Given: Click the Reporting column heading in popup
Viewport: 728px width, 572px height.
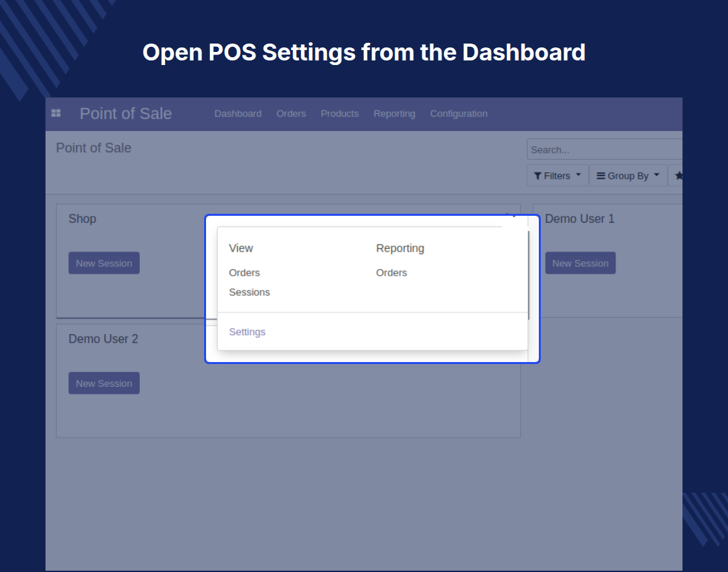Looking at the screenshot, I should pos(400,248).
